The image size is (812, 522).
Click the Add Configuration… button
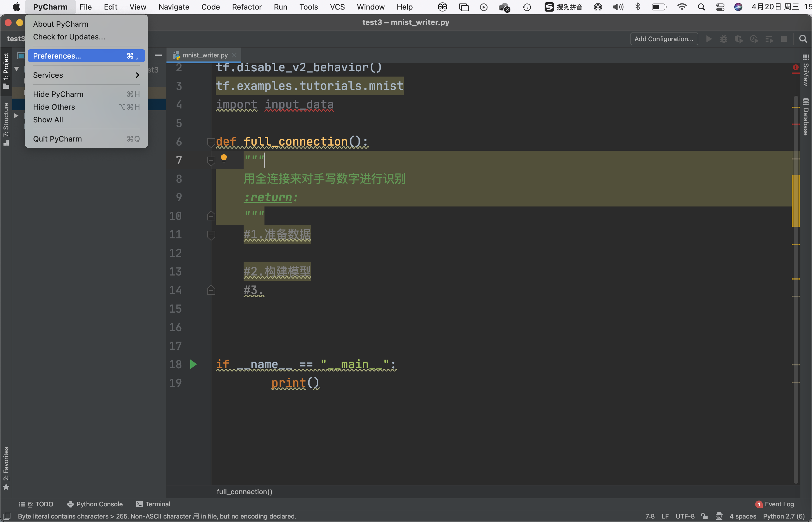pyautogui.click(x=664, y=39)
